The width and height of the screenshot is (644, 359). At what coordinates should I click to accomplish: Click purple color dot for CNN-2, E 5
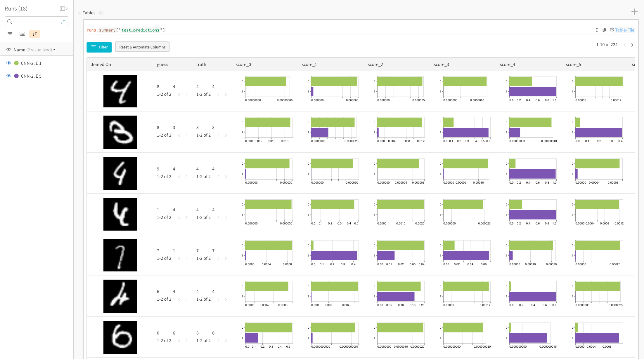pyautogui.click(x=16, y=76)
